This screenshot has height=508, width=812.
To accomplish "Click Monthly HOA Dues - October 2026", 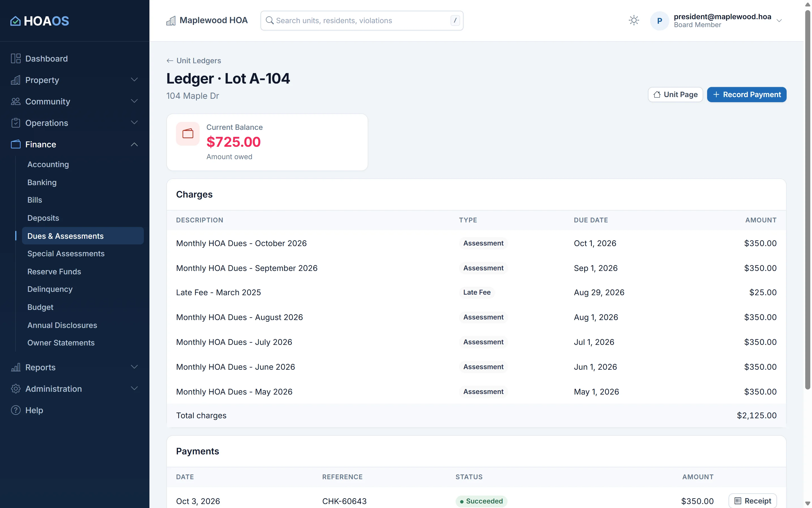I will (x=241, y=243).
